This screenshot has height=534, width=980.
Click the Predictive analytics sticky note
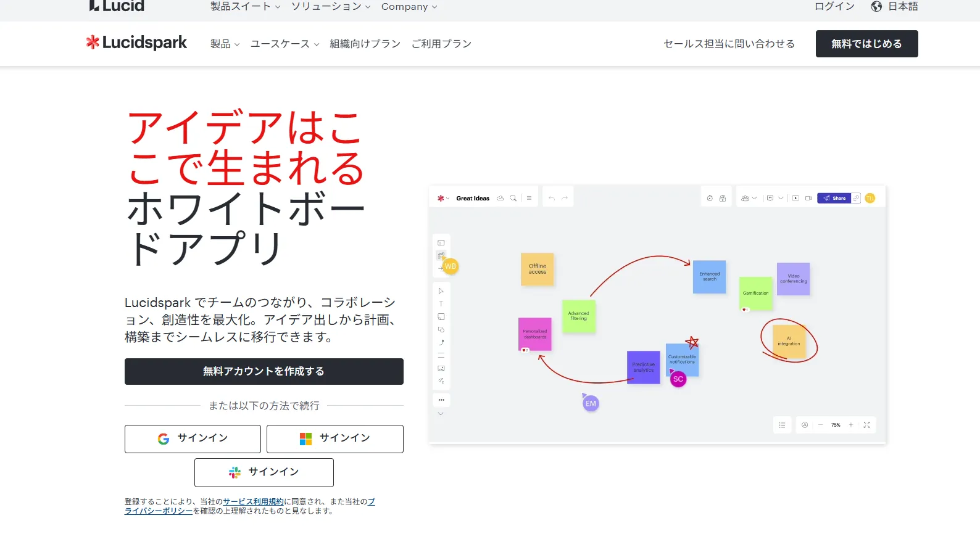[x=643, y=368]
